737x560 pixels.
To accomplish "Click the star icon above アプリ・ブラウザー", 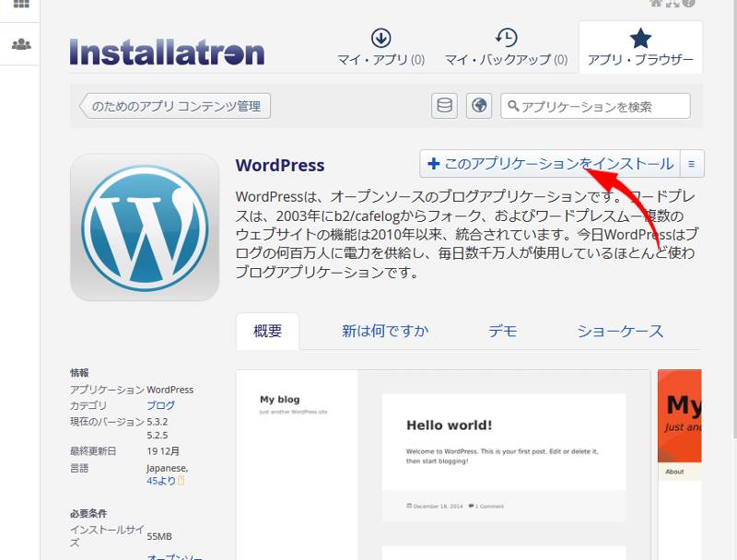I will pos(640,38).
